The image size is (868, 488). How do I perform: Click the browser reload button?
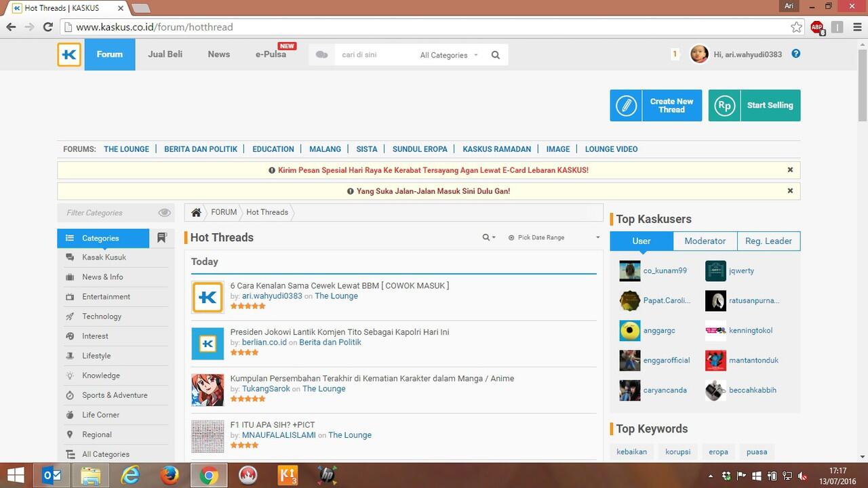(47, 27)
